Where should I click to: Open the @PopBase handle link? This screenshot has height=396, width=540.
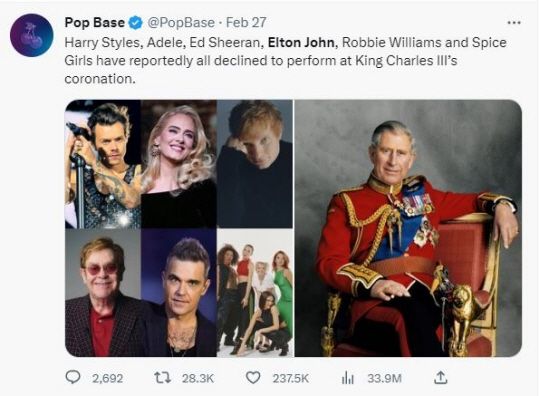click(x=181, y=23)
